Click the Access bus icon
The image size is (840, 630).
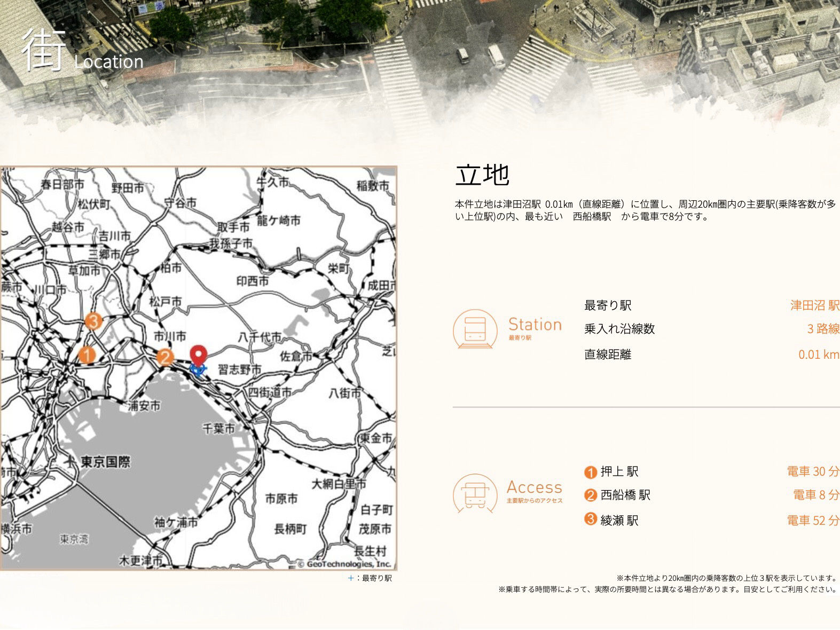tap(475, 494)
